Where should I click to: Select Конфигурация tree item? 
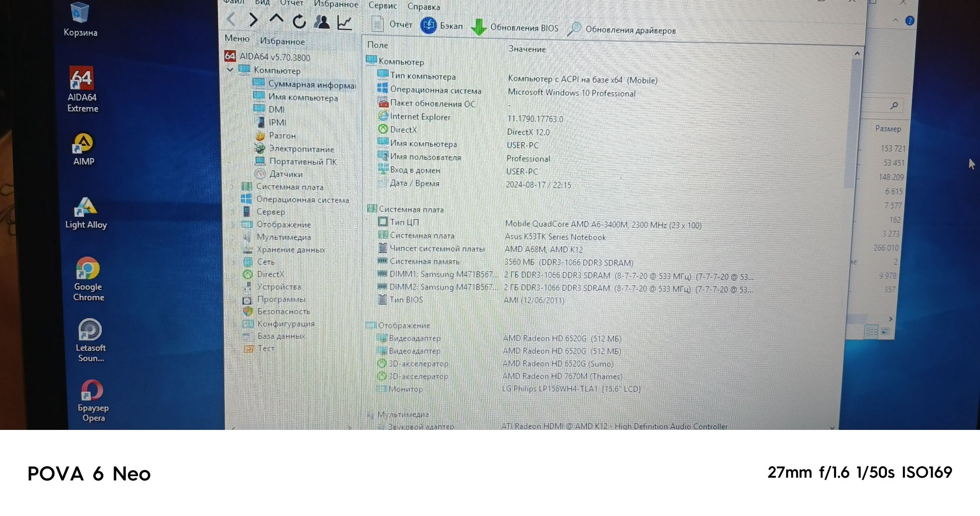tap(278, 323)
